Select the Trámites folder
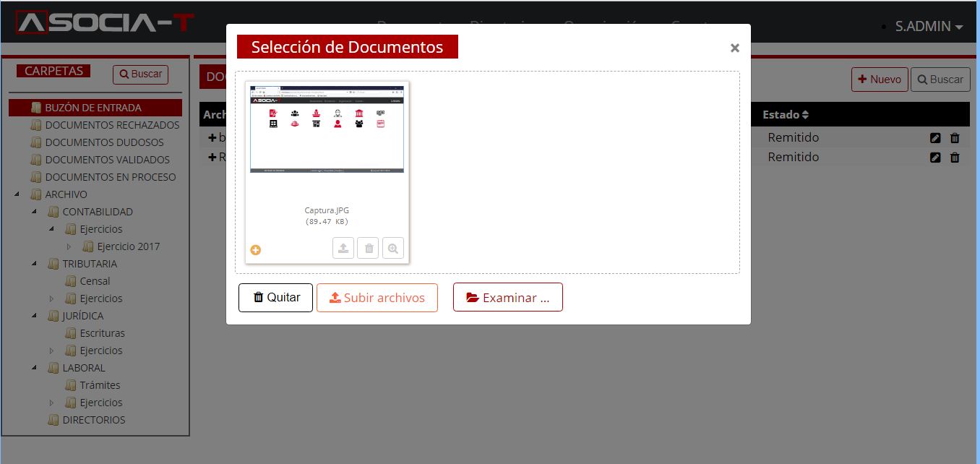 (100, 385)
